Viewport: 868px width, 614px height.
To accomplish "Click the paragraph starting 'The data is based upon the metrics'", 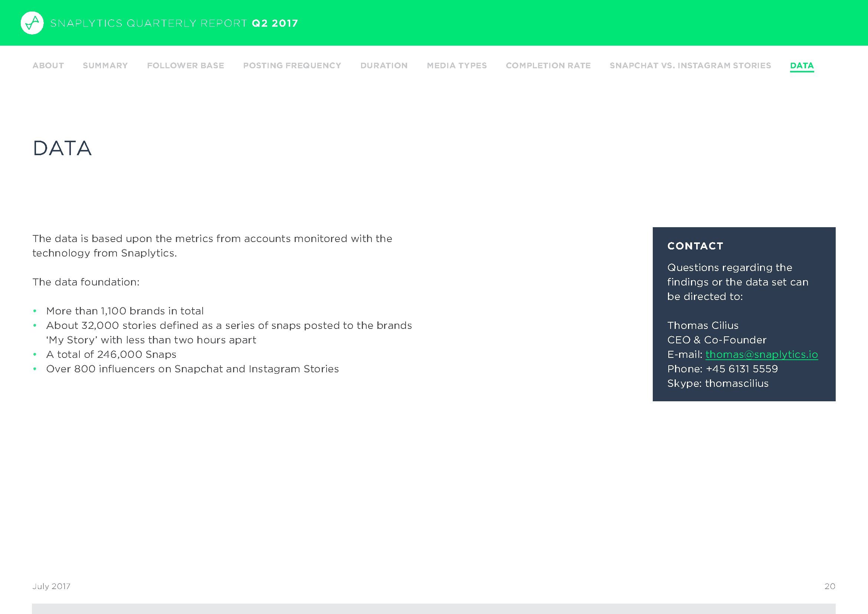I will [212, 246].
